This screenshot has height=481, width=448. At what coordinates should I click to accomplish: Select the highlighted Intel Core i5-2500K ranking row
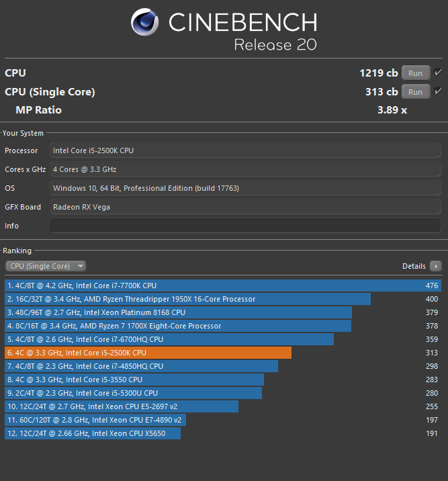tap(223, 353)
